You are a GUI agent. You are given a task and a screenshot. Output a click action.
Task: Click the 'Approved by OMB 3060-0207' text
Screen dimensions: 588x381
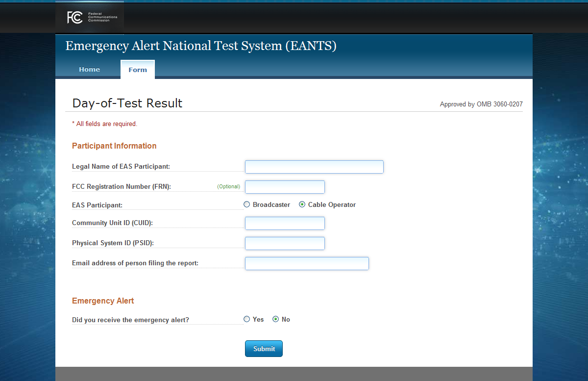click(481, 104)
